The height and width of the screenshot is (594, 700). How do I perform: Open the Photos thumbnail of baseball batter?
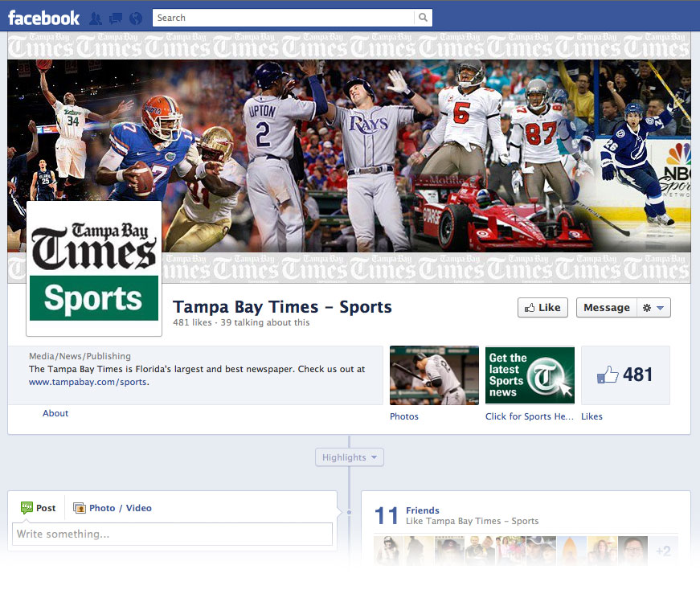click(x=434, y=375)
